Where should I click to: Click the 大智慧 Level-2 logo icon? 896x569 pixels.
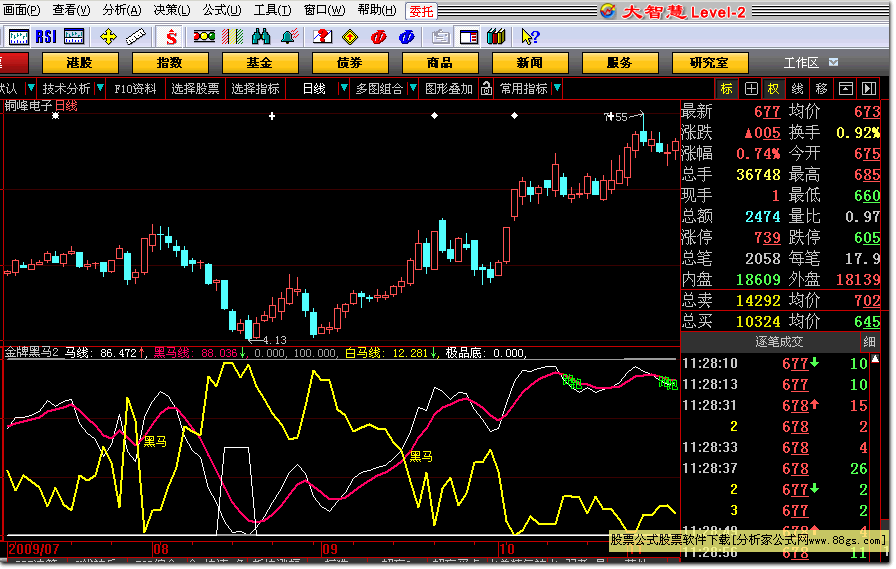tap(607, 11)
